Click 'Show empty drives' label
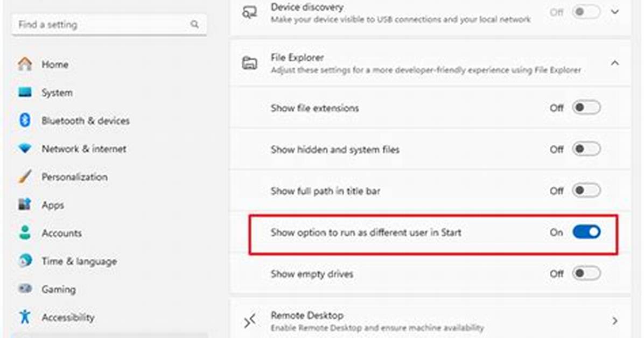This screenshot has height=338, width=644. [312, 274]
